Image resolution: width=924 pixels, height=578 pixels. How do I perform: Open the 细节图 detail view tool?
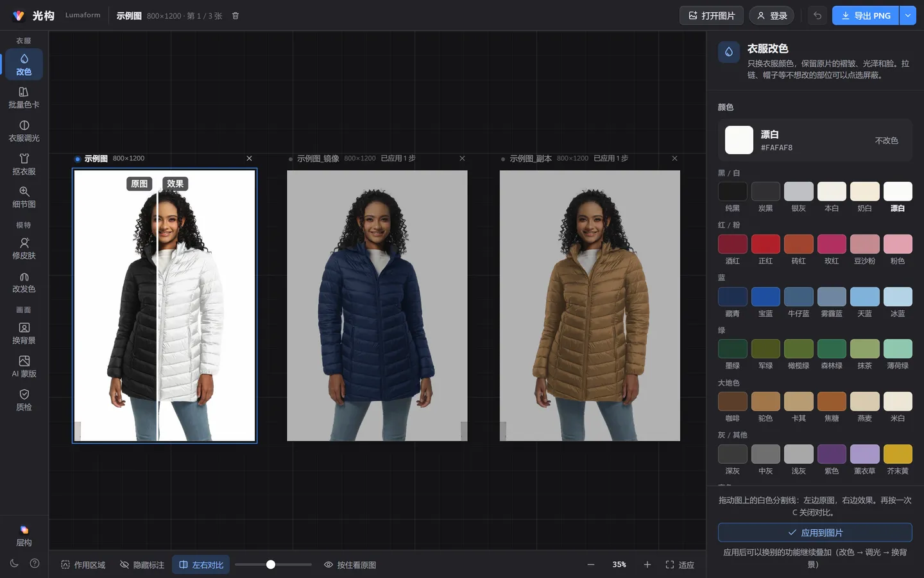click(x=24, y=197)
